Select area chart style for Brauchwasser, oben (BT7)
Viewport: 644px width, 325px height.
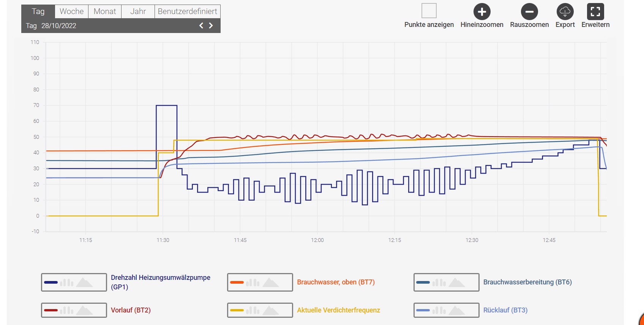271,283
